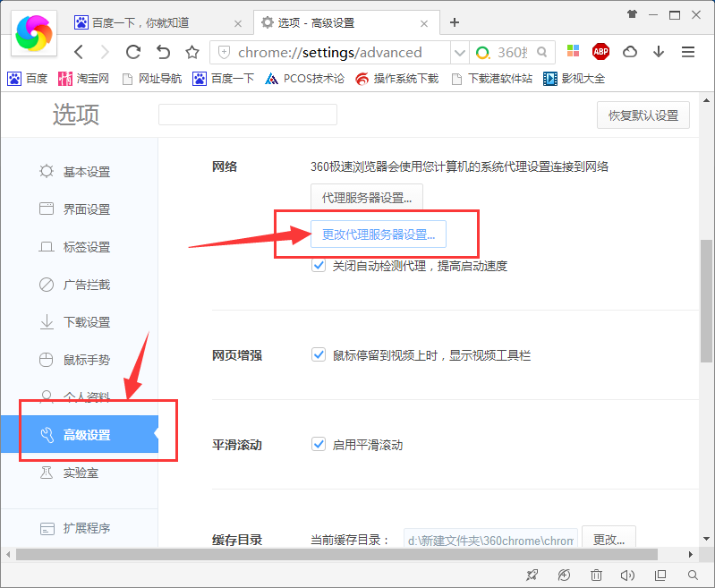This screenshot has height=588, width=715.
Task: Click the horizontal scrollbar right arrow
Action: [691, 554]
